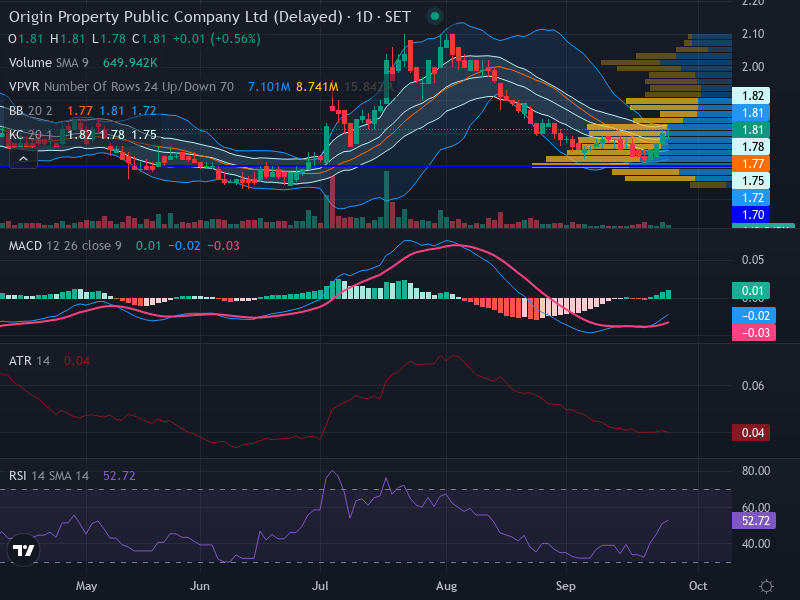This screenshot has width=800, height=600.
Task: Click the ATR value 0.04 in legend
Action: [x=77, y=361]
